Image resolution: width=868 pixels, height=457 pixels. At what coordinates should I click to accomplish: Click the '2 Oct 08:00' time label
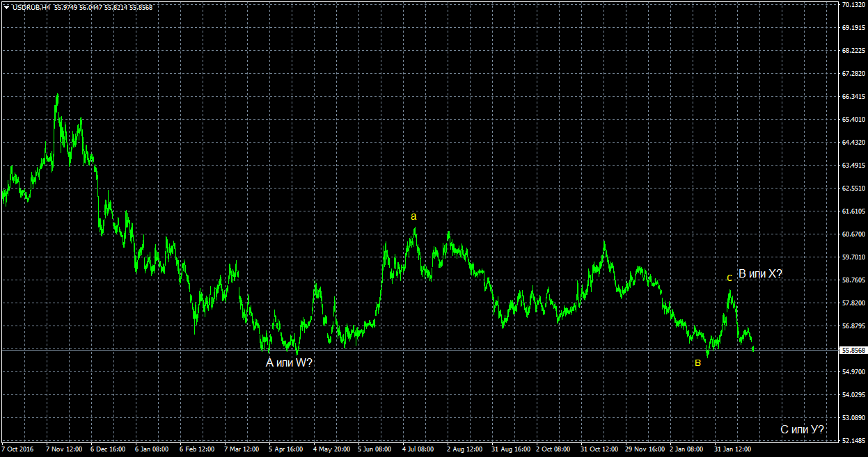(554, 449)
